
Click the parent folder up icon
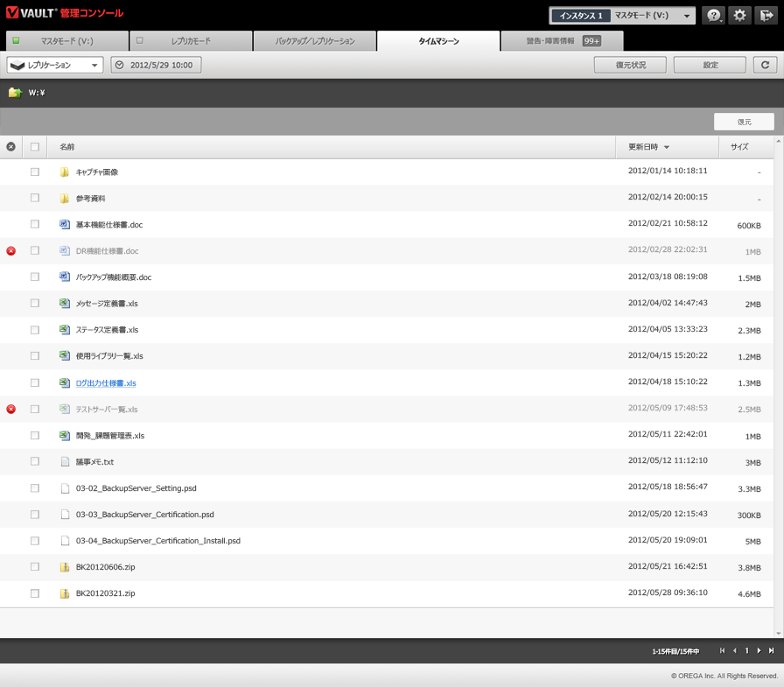15,93
